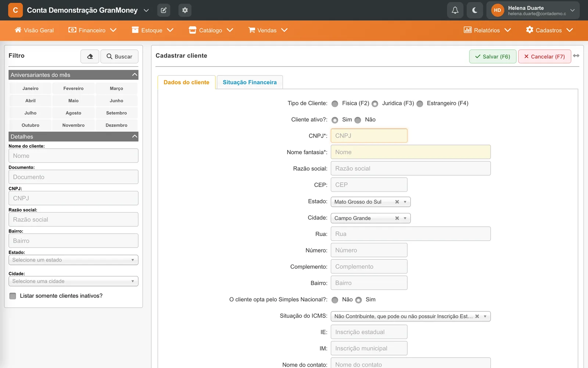Click the HD user avatar
The image size is (588, 368).
pyautogui.click(x=498, y=10)
